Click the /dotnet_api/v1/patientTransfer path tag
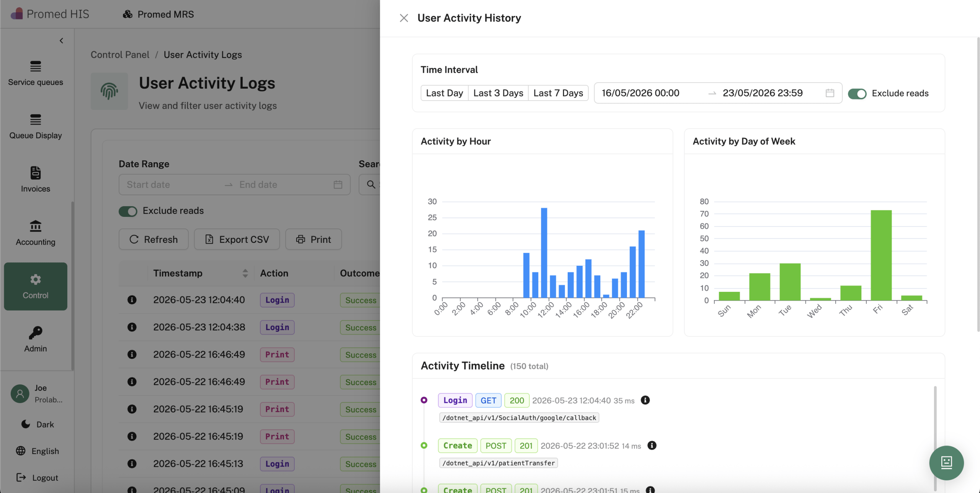 pyautogui.click(x=498, y=463)
